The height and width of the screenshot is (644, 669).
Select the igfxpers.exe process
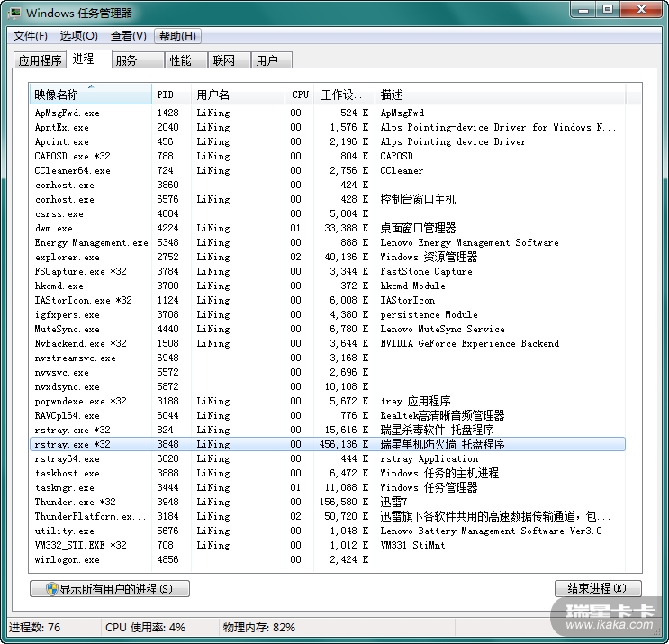tap(328, 314)
